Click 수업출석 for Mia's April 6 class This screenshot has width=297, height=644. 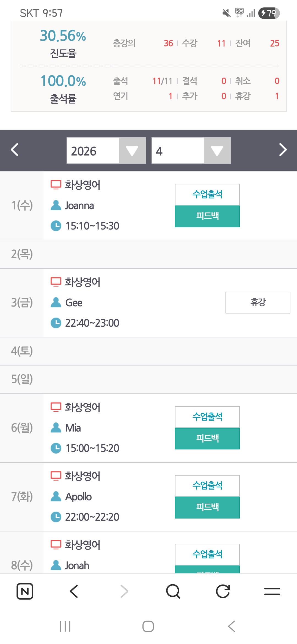coord(207,417)
